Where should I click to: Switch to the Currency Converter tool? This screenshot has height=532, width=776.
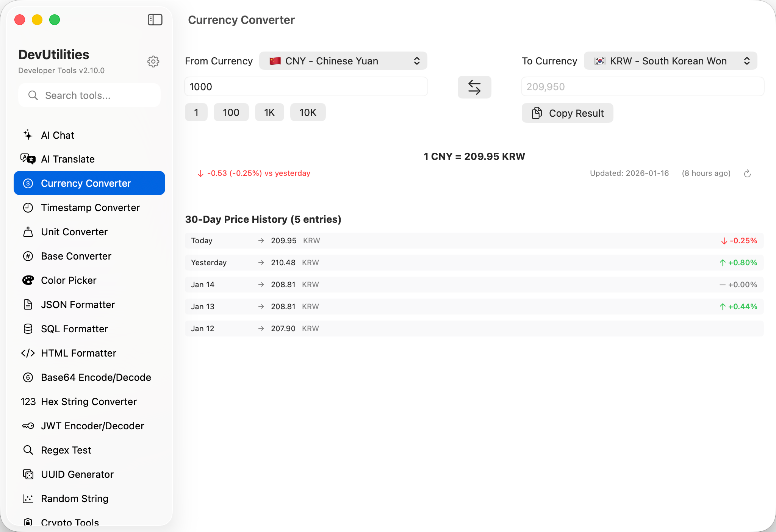(x=86, y=183)
